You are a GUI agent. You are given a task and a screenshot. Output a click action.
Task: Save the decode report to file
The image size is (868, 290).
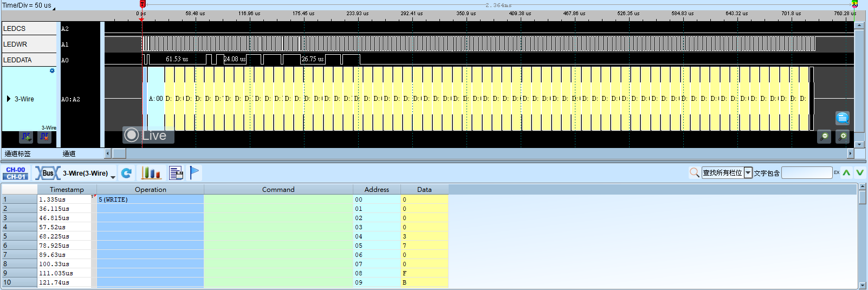point(176,173)
